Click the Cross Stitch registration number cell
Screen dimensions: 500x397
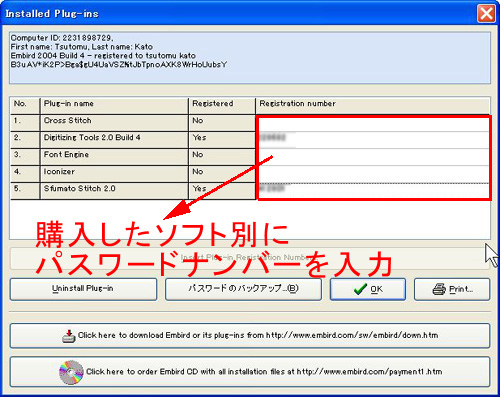click(373, 123)
